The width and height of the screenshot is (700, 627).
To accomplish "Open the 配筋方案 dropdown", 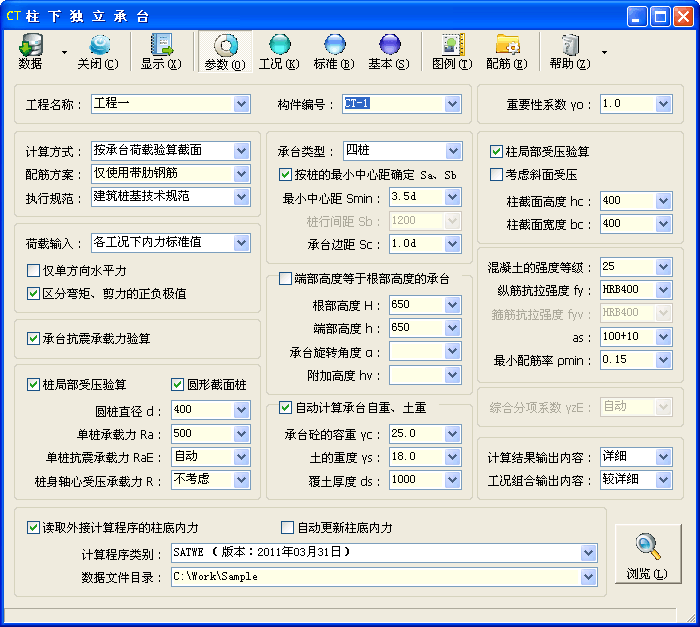I will (x=242, y=174).
